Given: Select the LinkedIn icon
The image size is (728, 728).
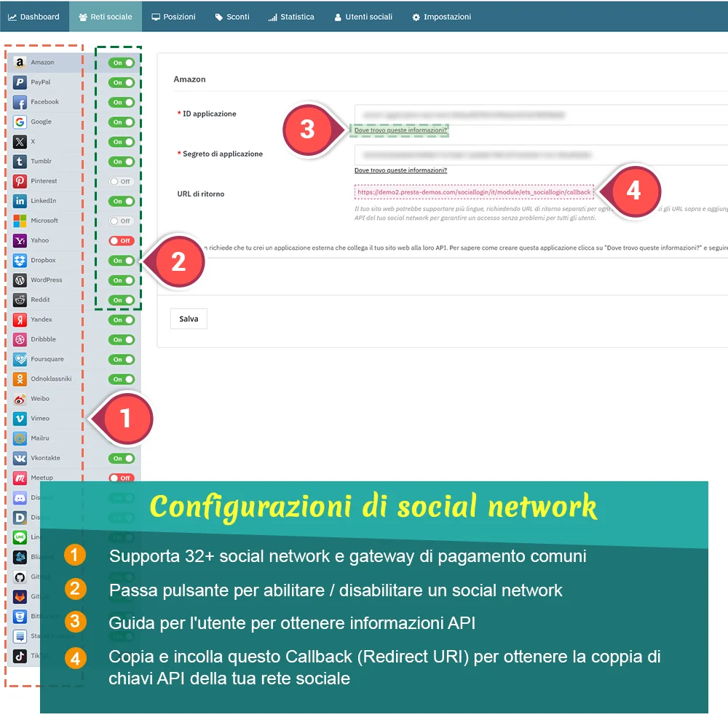Looking at the screenshot, I should pos(20,201).
